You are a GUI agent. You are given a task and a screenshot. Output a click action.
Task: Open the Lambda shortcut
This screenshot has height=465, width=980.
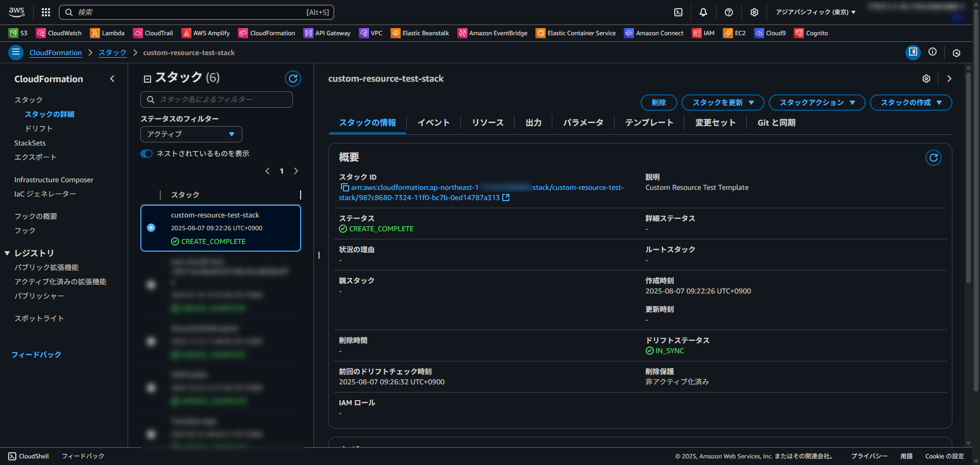(x=107, y=33)
